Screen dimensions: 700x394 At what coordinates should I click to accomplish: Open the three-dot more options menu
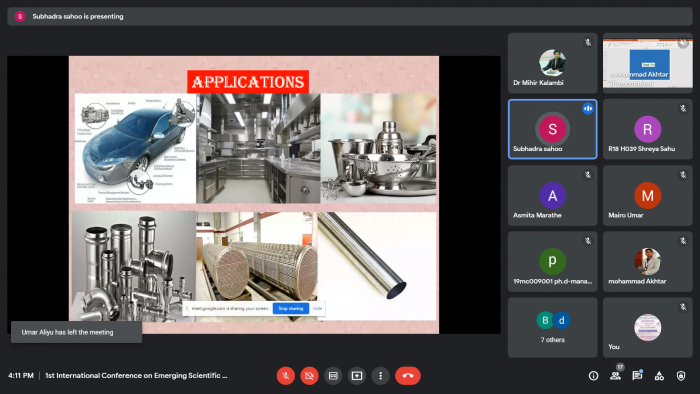(x=380, y=376)
